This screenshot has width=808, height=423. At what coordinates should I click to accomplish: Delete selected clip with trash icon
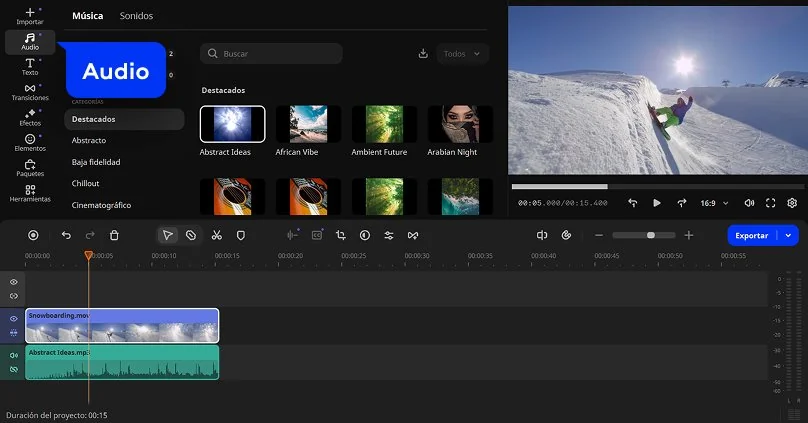[x=114, y=235]
